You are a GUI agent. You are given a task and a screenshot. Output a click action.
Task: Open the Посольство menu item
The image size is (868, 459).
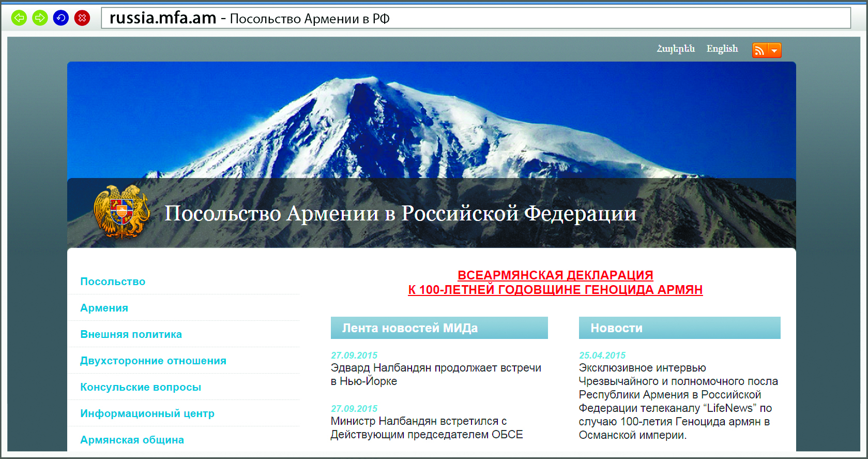point(113,282)
